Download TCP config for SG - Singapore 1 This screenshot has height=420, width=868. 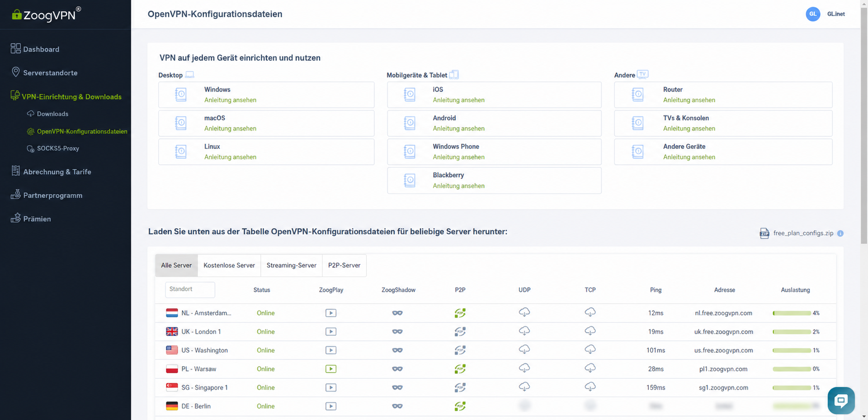click(x=590, y=387)
